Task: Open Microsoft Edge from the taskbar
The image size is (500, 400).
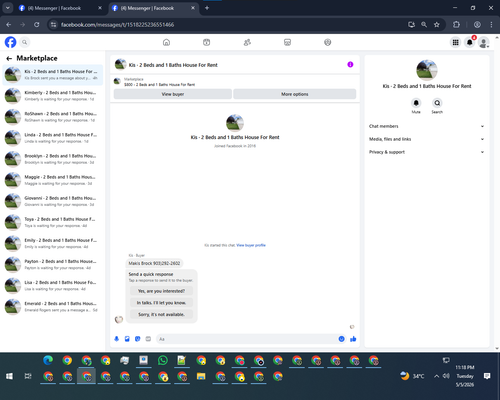Action: click(48, 361)
